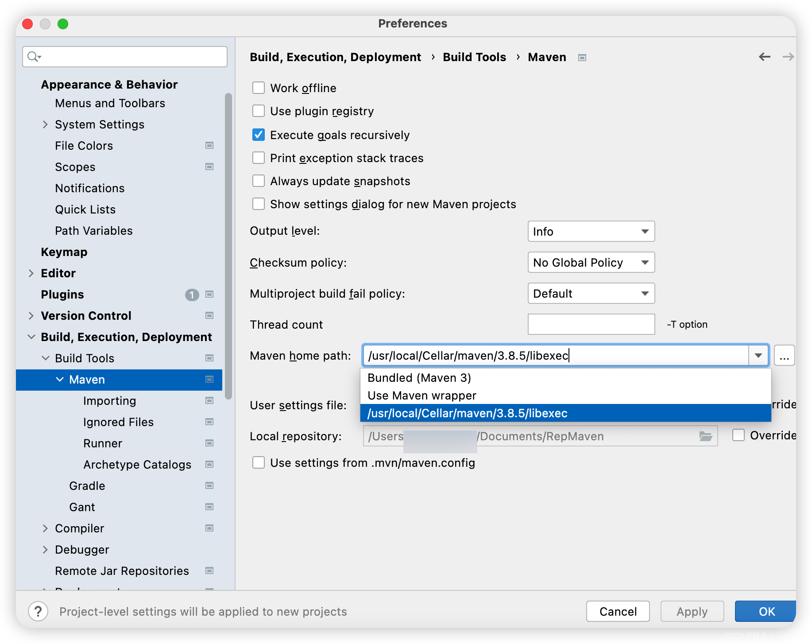The width and height of the screenshot is (812, 644).
Task: Expand System Settings tree node
Action: coord(45,124)
